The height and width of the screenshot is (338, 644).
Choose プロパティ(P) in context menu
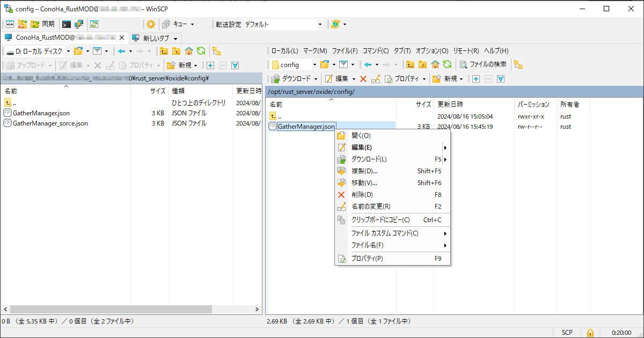[392, 259]
